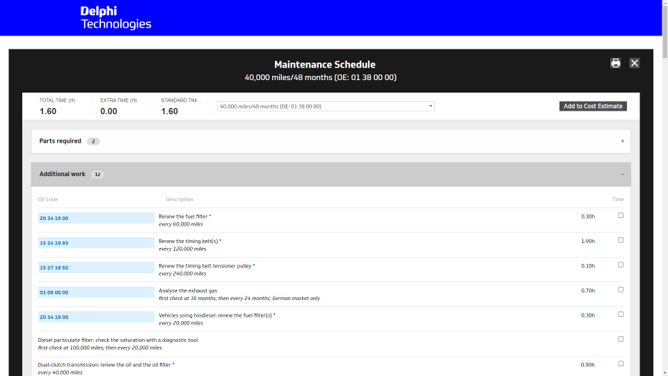This screenshot has height=376, width=668.
Task: Print the maintenance schedule
Action: coord(615,63)
